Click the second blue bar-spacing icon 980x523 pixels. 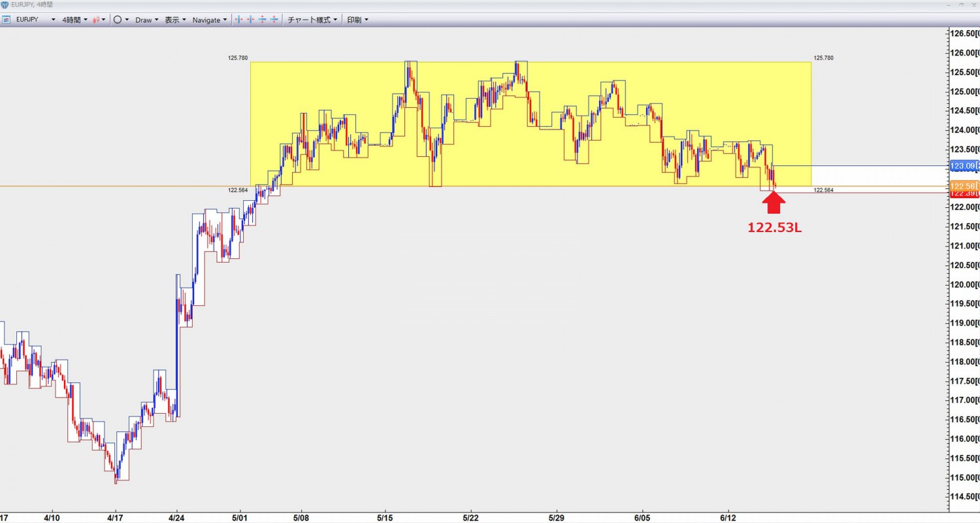(250, 20)
